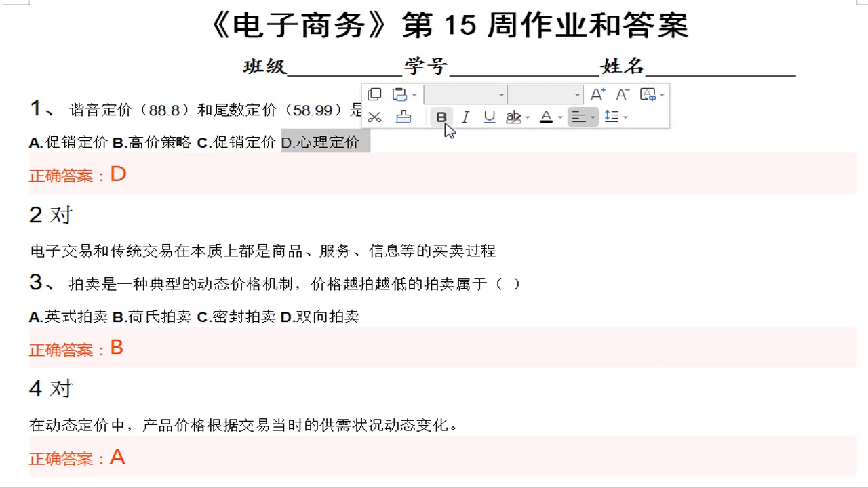Image resolution: width=868 pixels, height=488 pixels.
Task: Open the Paste options dropdown arrow
Action: tap(414, 95)
